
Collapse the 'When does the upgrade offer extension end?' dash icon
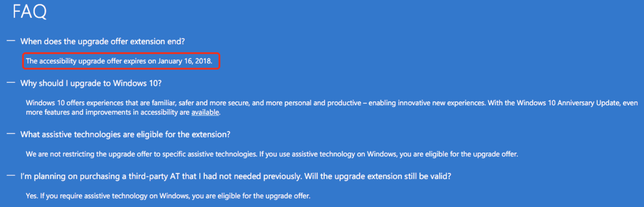pyautogui.click(x=11, y=41)
